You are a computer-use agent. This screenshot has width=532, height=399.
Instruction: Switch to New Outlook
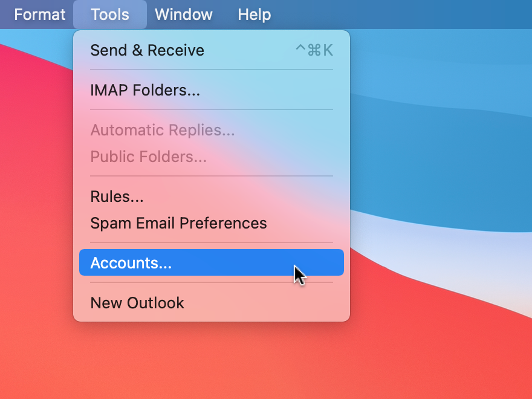(212, 303)
